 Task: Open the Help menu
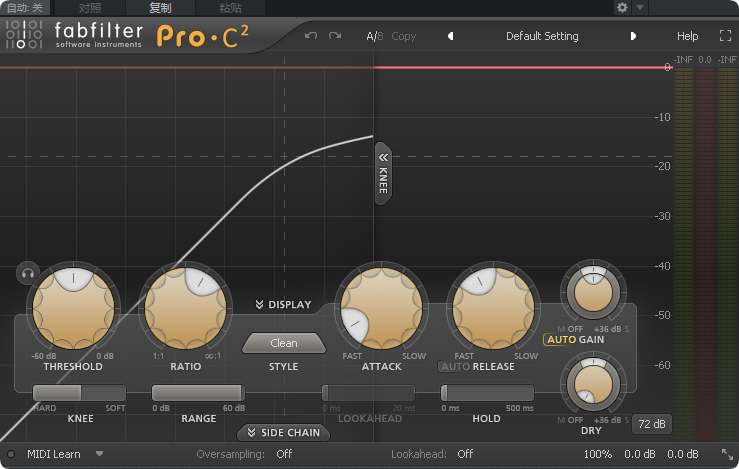(x=688, y=36)
